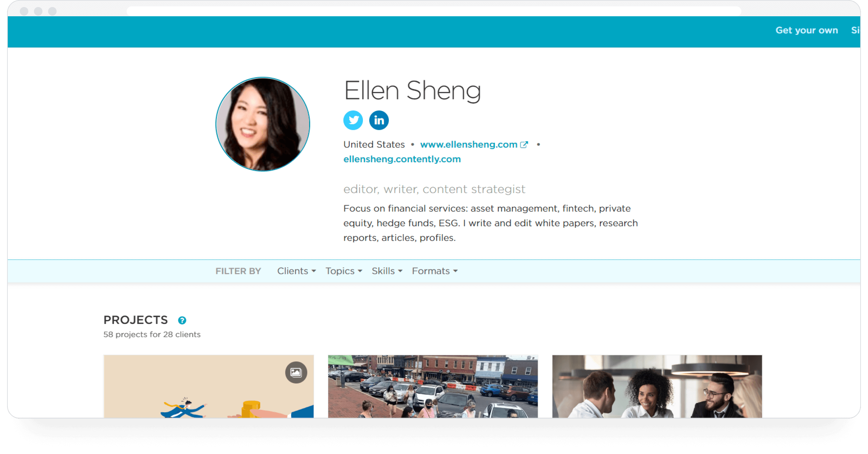
Task: Open the Skills filter dropdown
Action: pyautogui.click(x=387, y=271)
